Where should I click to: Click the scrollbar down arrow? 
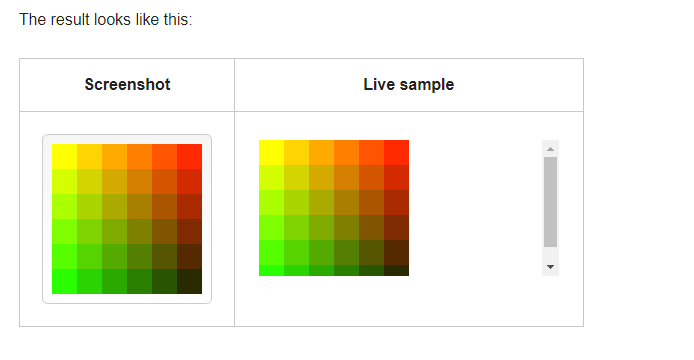(550, 267)
